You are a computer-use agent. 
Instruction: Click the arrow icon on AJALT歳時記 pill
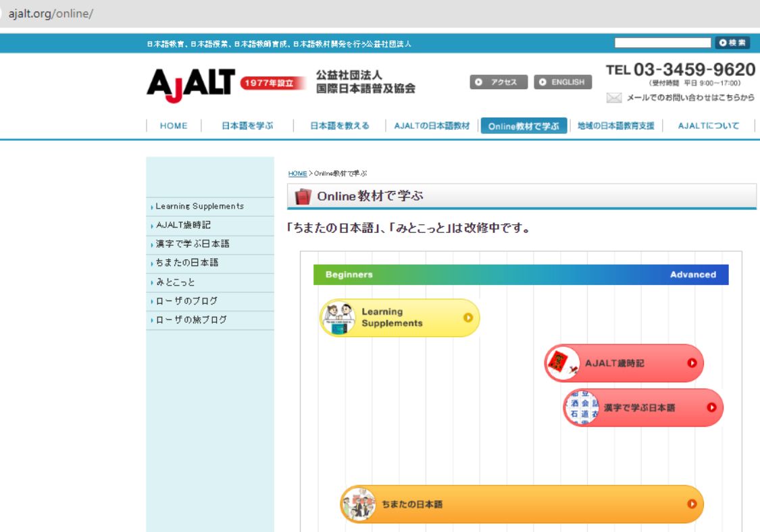tap(692, 363)
